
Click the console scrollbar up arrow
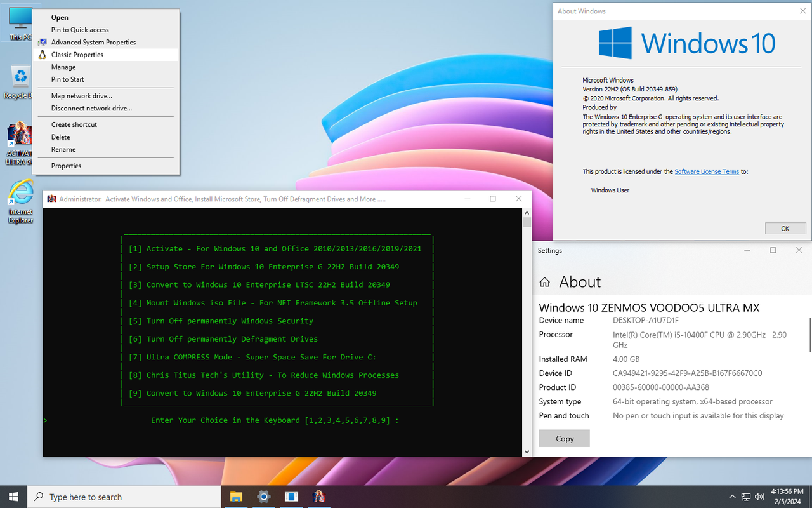[527, 212]
